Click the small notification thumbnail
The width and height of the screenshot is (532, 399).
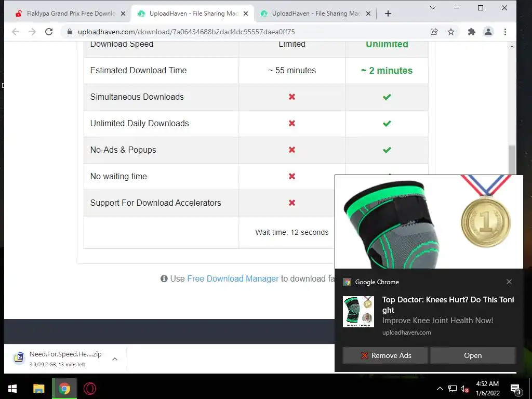pyautogui.click(x=358, y=312)
